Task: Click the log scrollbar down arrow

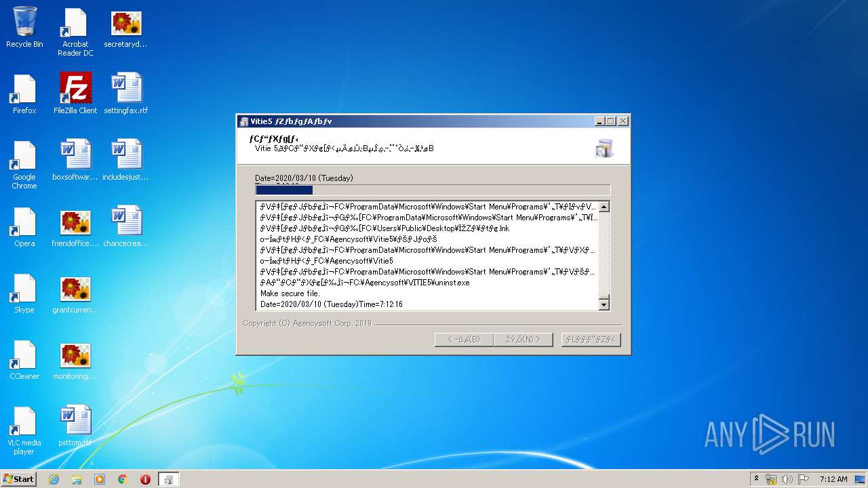Action: [604, 305]
